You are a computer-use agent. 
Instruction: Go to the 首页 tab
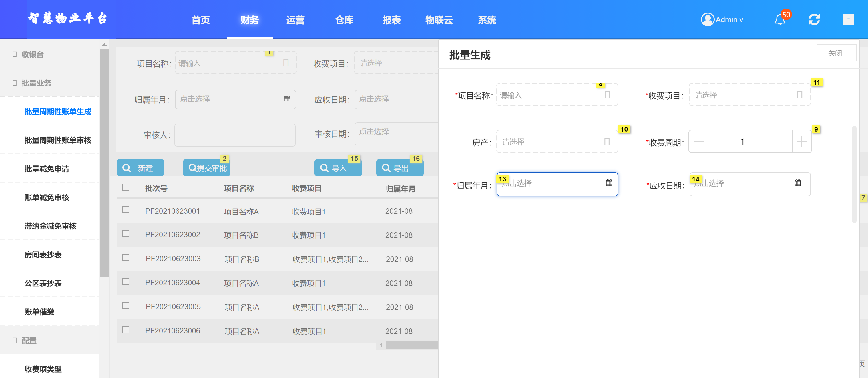(201, 20)
